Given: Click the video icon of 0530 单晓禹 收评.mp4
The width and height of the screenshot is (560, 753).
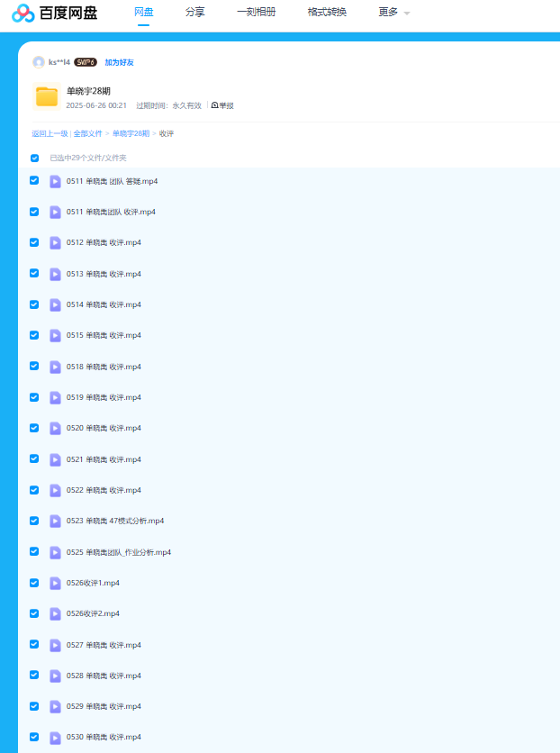Looking at the screenshot, I should click(56, 737).
